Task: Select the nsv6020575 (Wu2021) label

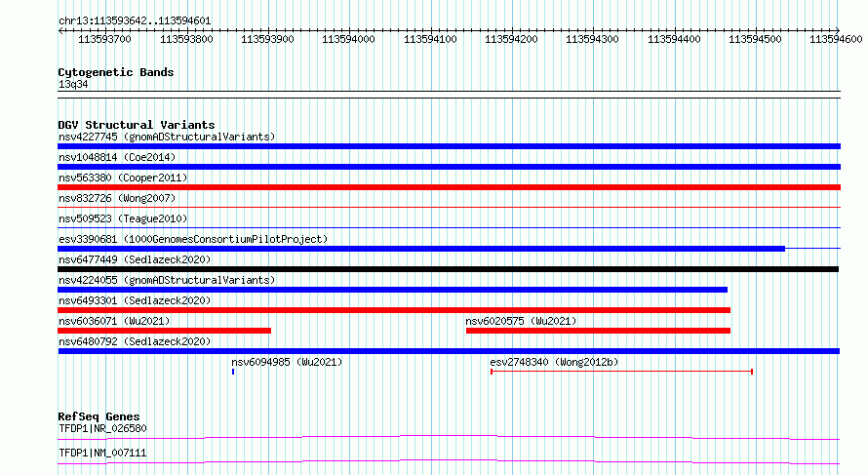Action: (x=521, y=321)
